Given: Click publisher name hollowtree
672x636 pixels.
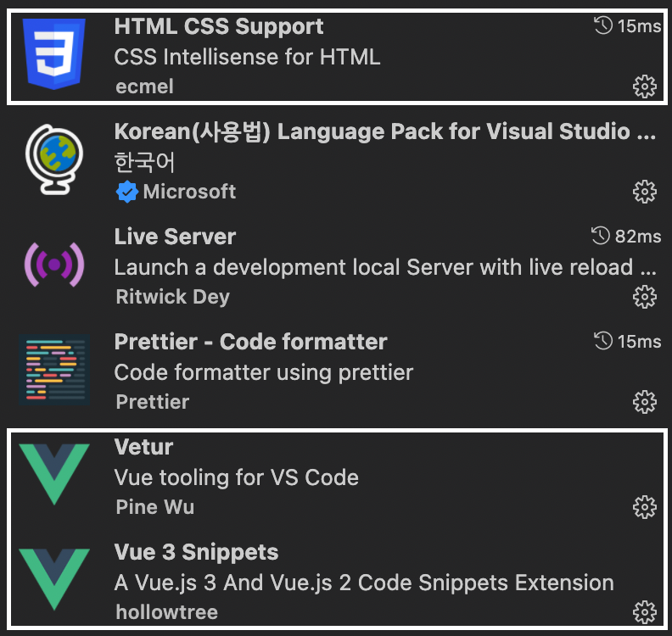Looking at the screenshot, I should click(166, 612).
